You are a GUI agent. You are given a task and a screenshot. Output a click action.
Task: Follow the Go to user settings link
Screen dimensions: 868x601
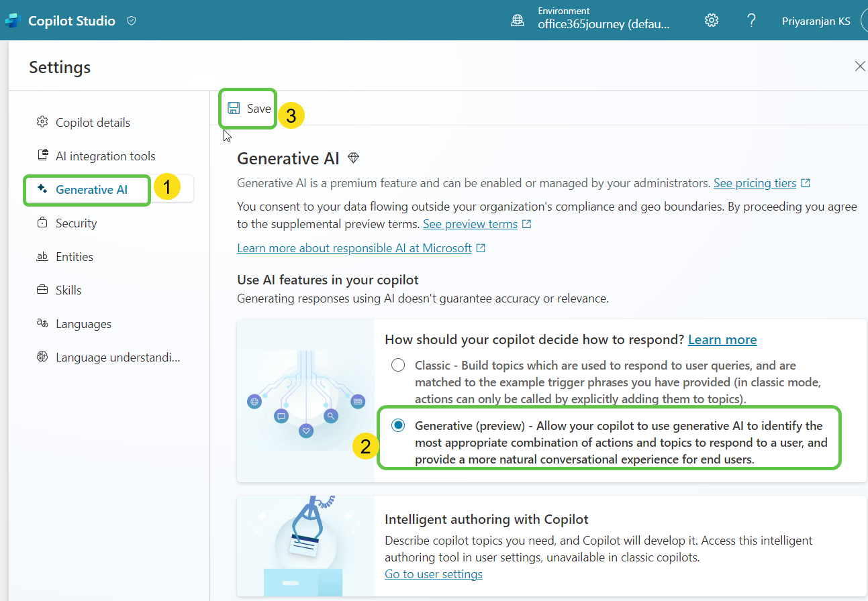click(x=433, y=574)
